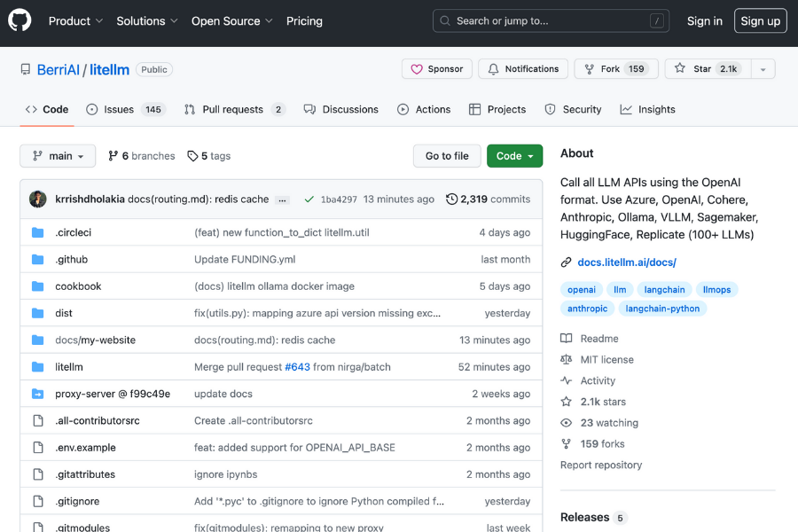The height and width of the screenshot is (532, 798).
Task: Open the main branch selector dropdown
Action: coord(57,155)
